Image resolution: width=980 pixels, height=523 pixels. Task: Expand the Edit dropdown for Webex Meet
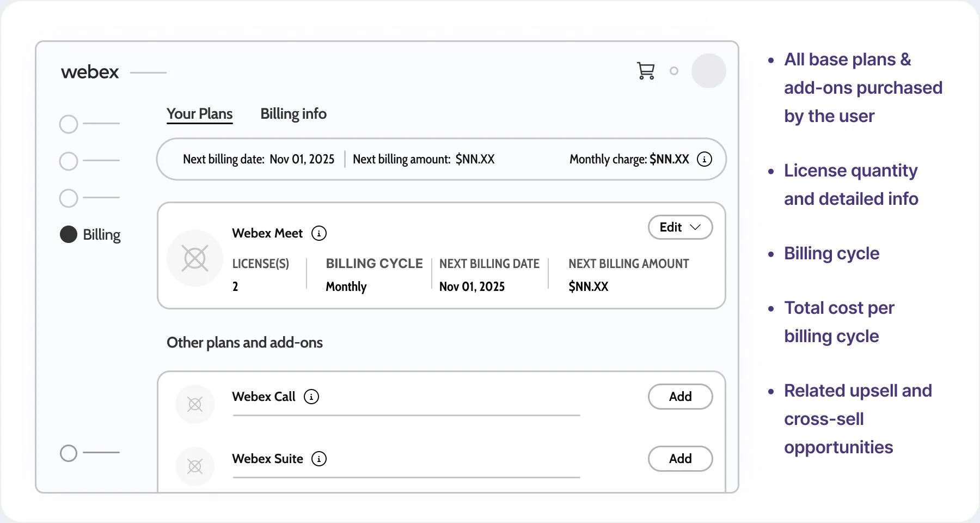(680, 227)
